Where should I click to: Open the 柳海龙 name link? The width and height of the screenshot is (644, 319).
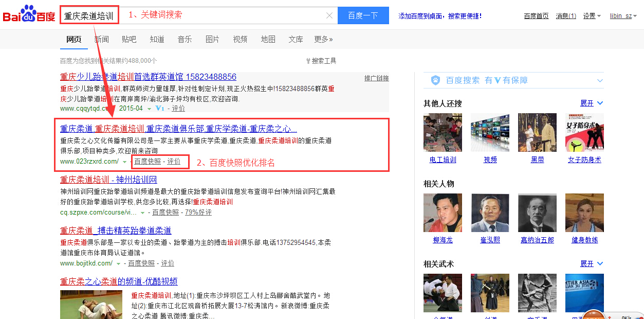click(x=443, y=240)
